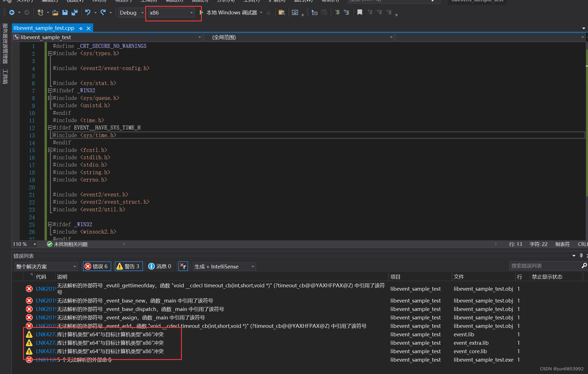Screen dimensions: 588x374
Task: Pin the libevent_sample_test.cpp tab
Action: pos(81,28)
